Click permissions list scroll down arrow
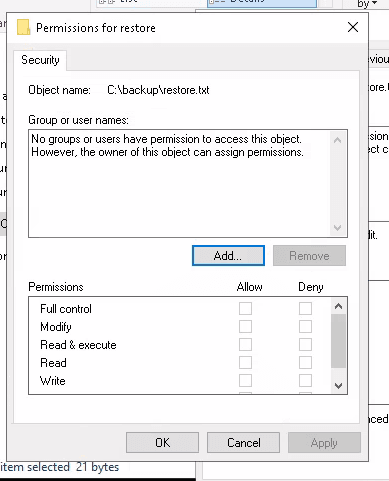The height and width of the screenshot is (481, 389). 338,386
